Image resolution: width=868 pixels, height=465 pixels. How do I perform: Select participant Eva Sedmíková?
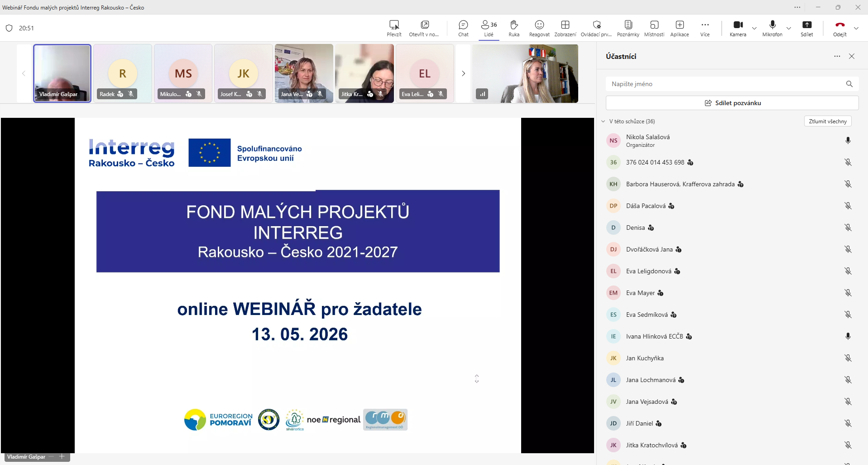732,315
